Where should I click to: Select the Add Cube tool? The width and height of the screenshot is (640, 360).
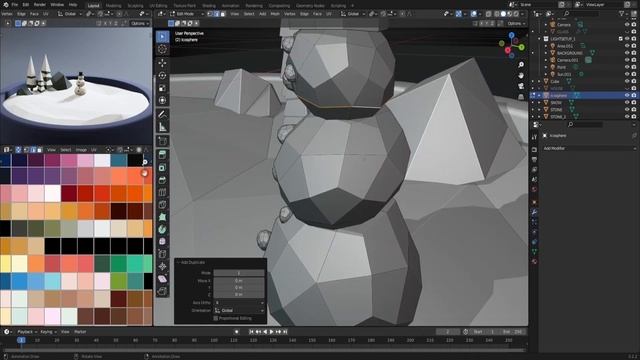(x=162, y=141)
